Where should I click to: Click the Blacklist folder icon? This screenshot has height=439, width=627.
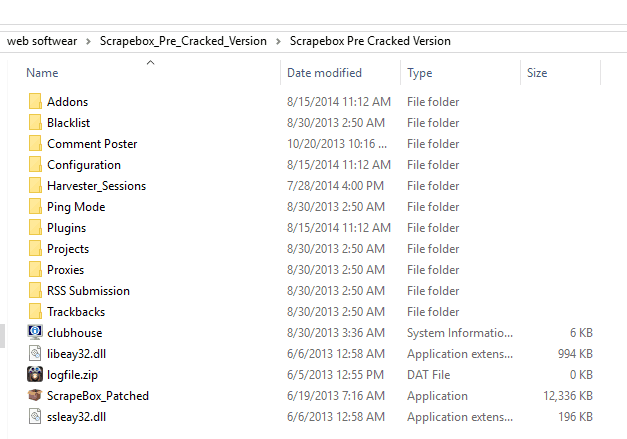pyautogui.click(x=35, y=122)
